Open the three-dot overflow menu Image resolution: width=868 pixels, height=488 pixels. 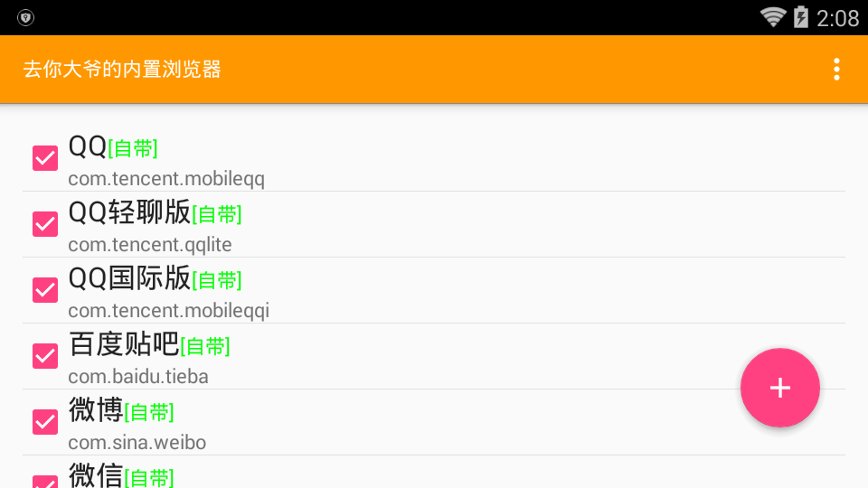pos(836,70)
